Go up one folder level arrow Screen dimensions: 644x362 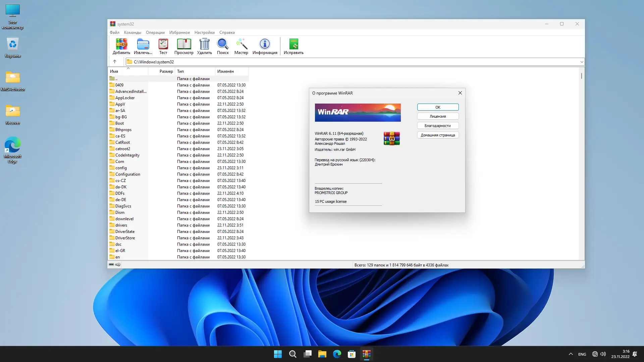[x=115, y=62]
